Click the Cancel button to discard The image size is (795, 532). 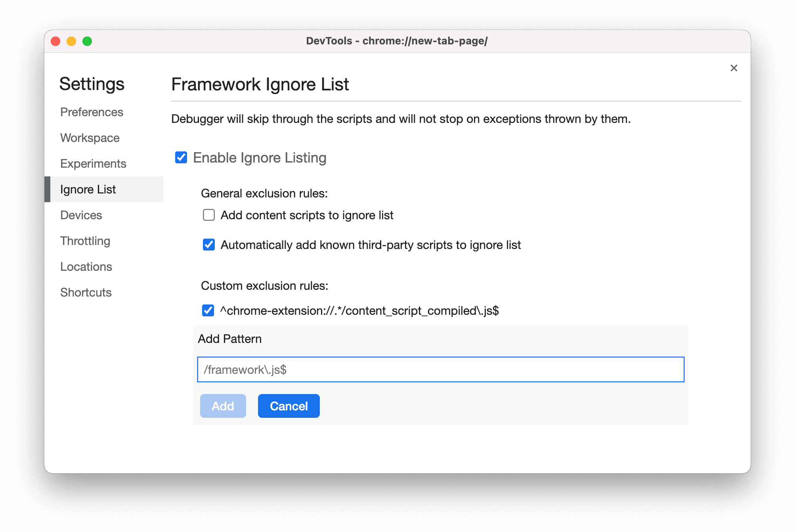point(289,406)
